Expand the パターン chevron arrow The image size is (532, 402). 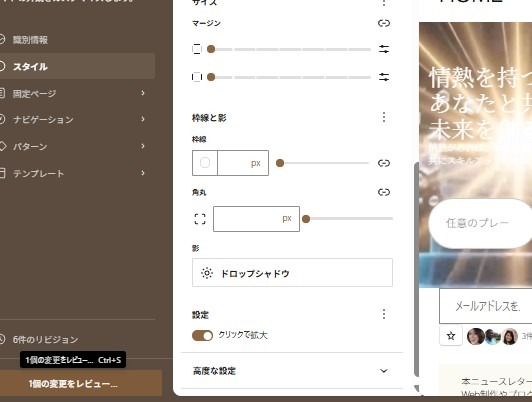coord(143,146)
